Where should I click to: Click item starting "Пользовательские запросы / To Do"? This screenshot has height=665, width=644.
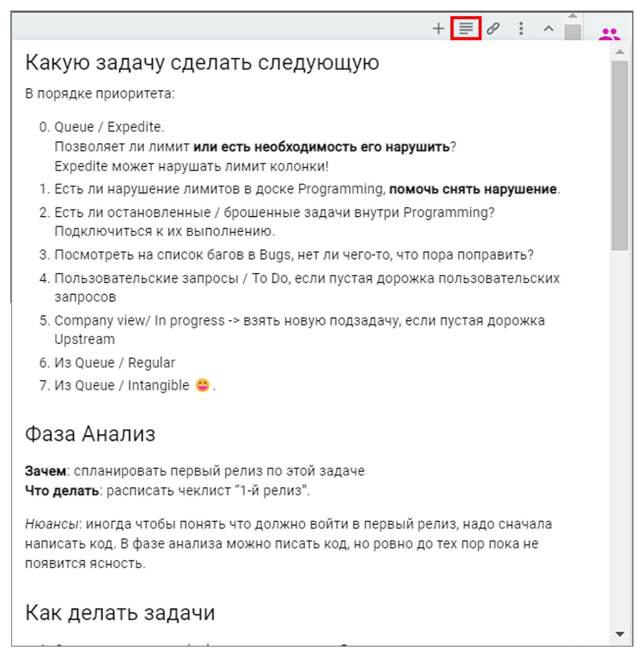(x=307, y=287)
